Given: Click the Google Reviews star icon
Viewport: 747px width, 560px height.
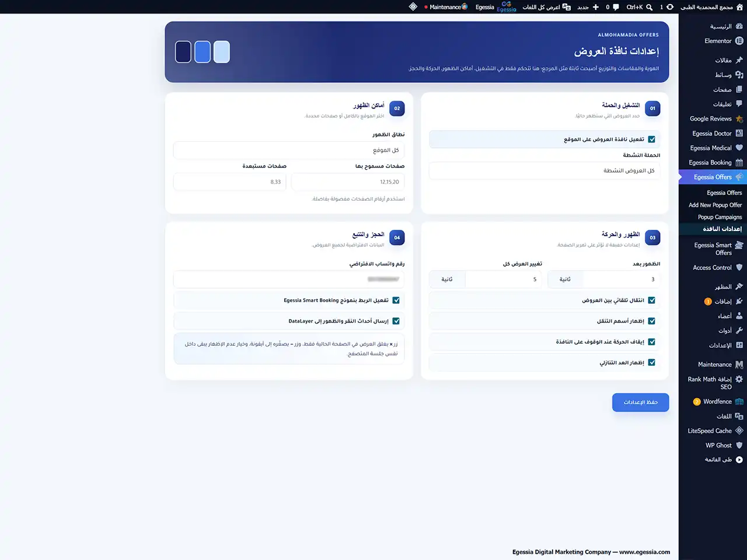Looking at the screenshot, I should pos(739,118).
